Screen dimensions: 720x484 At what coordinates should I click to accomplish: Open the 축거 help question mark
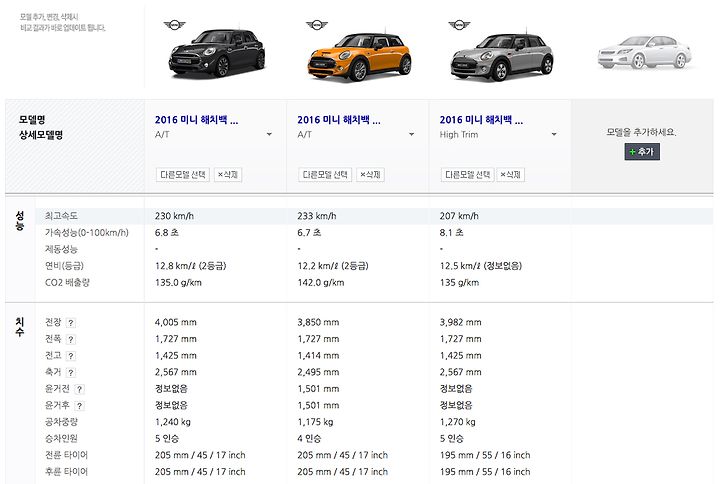point(71,372)
